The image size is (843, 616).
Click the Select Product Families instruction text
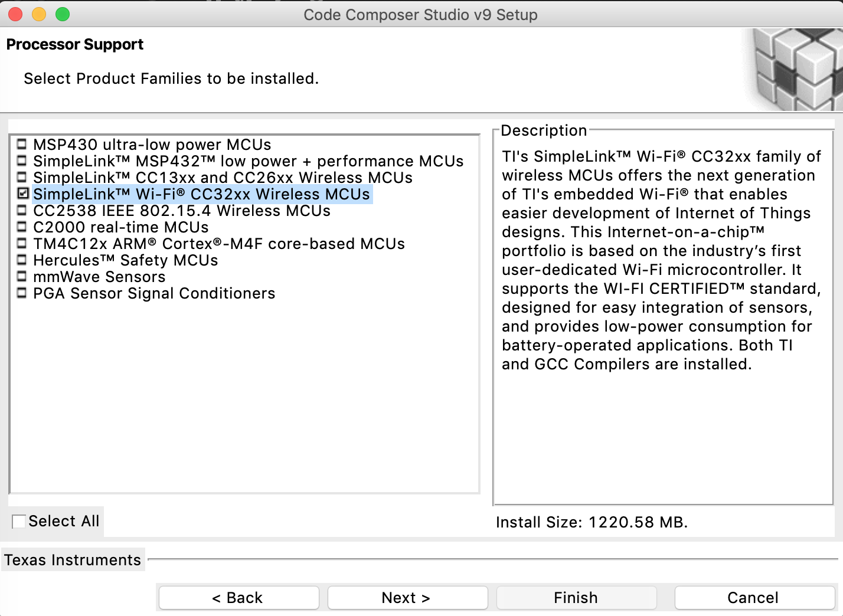coord(171,78)
